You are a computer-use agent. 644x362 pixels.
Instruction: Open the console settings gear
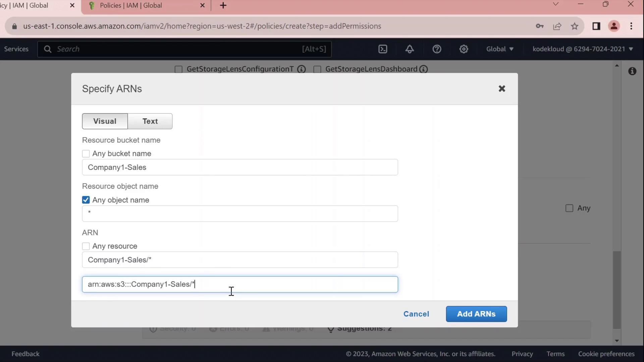(464, 49)
